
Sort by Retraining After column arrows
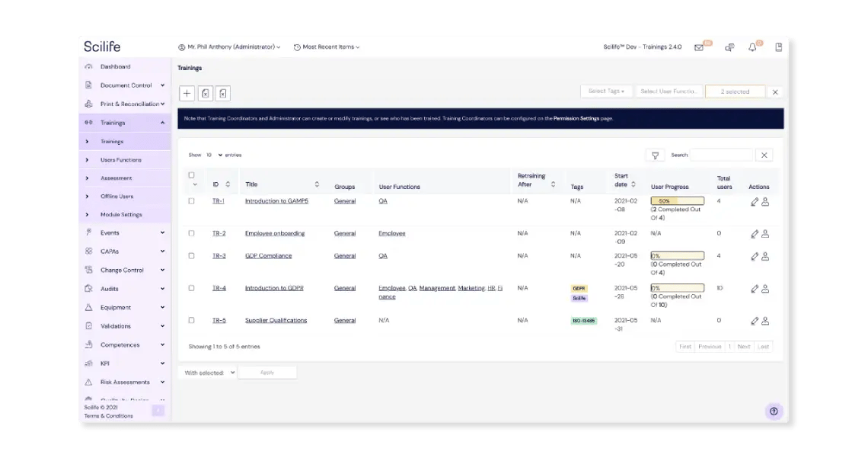553,184
